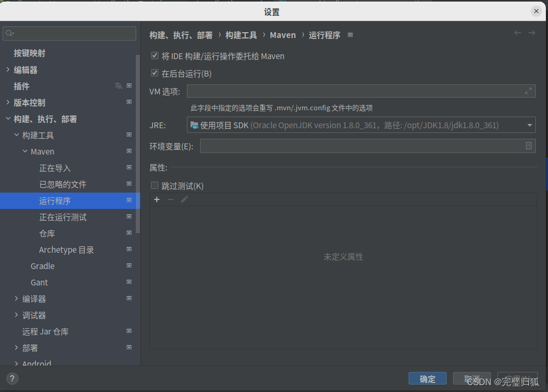Click the browse icon in the 环境变量 field
Viewport: 548px width, 392px height.
(x=528, y=146)
